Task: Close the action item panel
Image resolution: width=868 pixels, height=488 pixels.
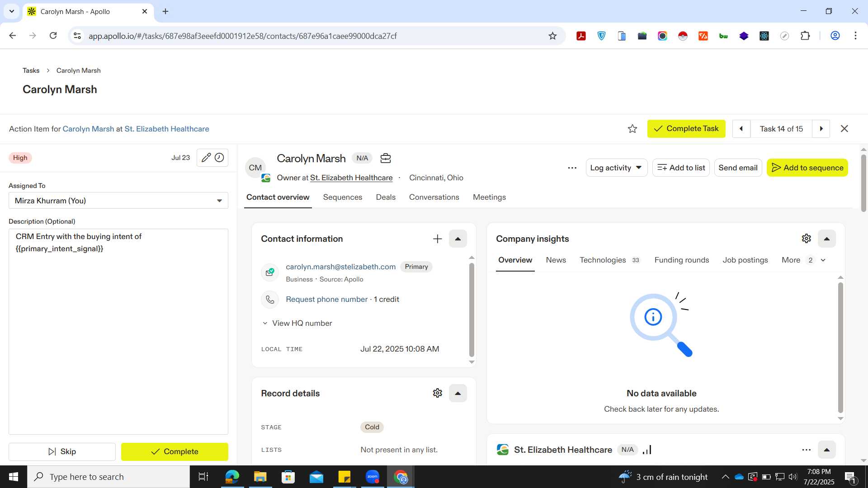Action: (844, 129)
